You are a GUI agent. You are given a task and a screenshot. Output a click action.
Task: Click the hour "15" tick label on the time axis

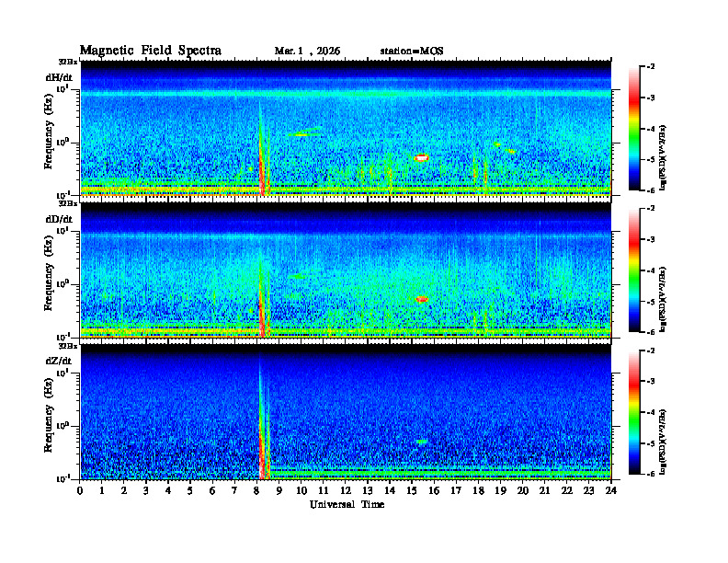click(x=412, y=491)
